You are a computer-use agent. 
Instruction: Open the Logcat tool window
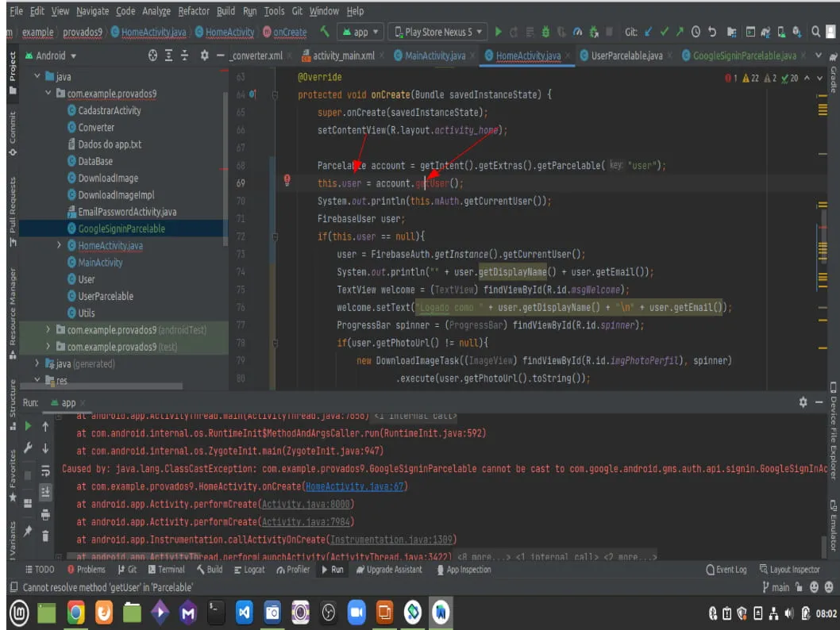pos(249,570)
